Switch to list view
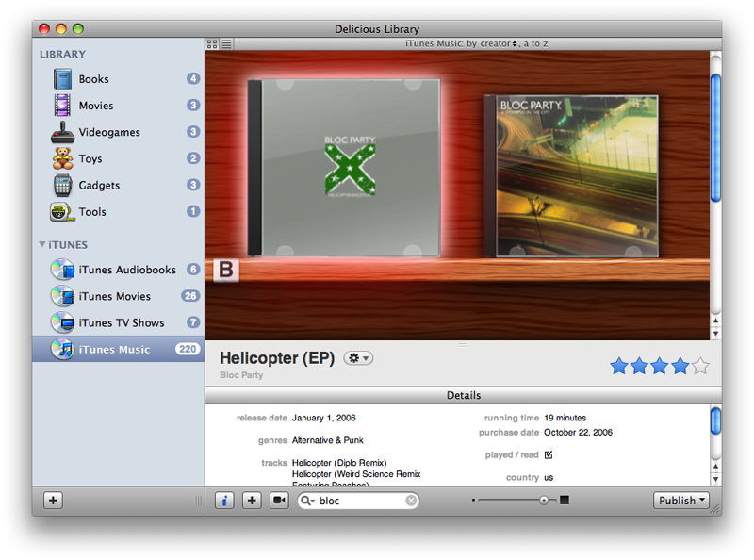This screenshot has width=754, height=560. pyautogui.click(x=226, y=44)
